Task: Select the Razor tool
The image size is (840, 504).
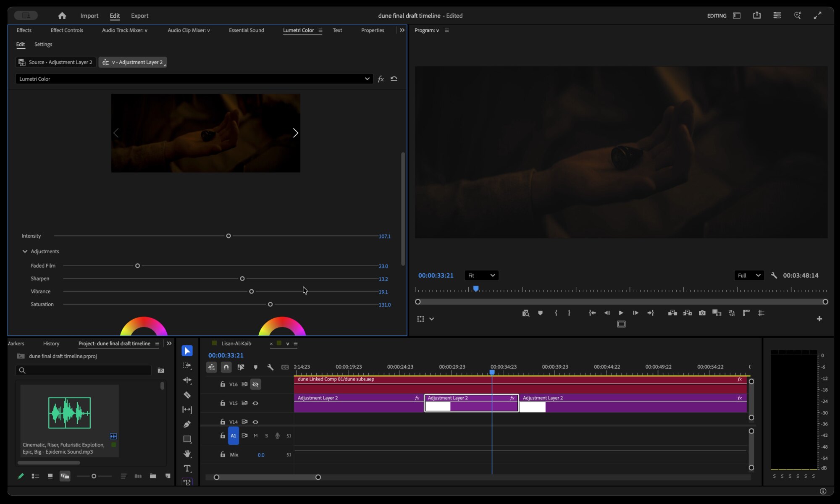Action: point(187,395)
